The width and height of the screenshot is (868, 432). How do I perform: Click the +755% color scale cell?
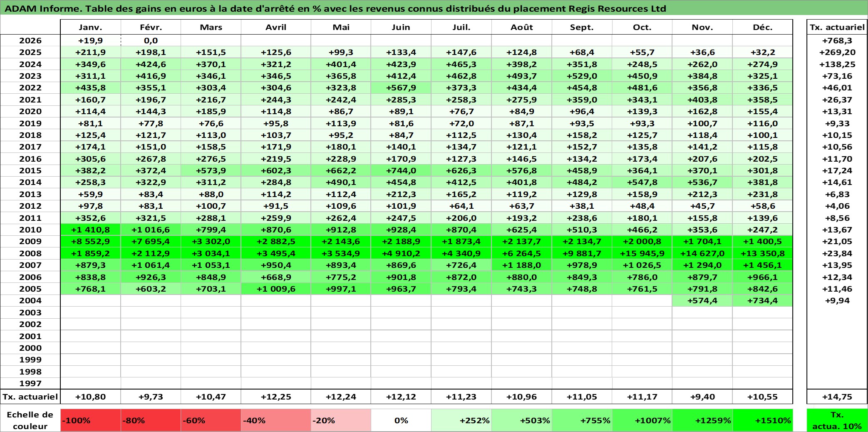click(x=582, y=420)
